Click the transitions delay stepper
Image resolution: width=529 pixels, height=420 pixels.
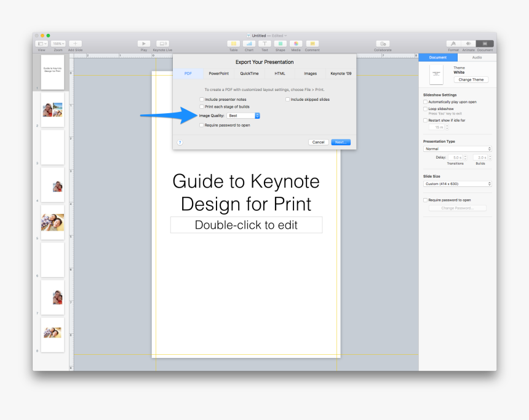click(465, 157)
